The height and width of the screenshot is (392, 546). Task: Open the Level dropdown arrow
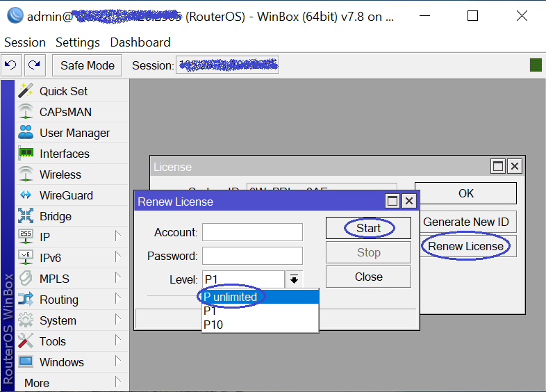pyautogui.click(x=295, y=279)
